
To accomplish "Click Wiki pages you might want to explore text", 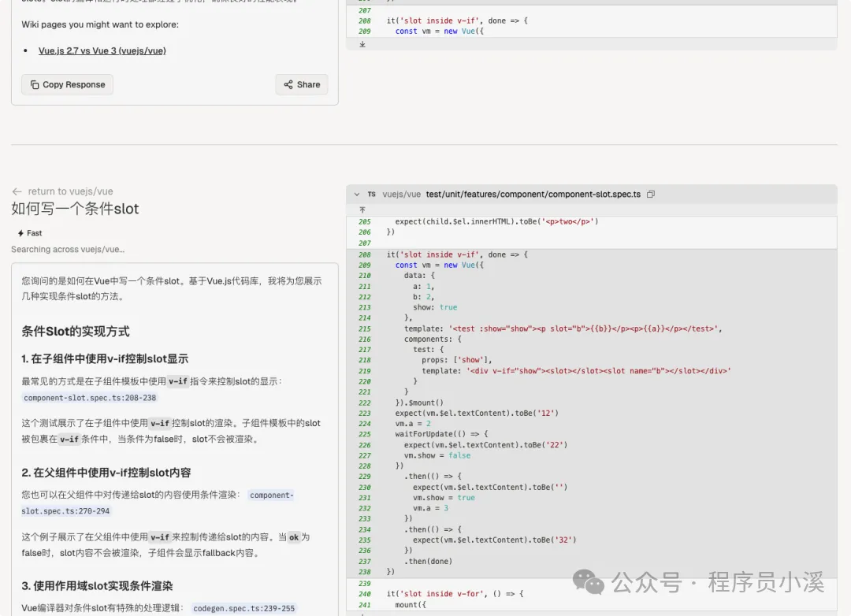I will [100, 24].
